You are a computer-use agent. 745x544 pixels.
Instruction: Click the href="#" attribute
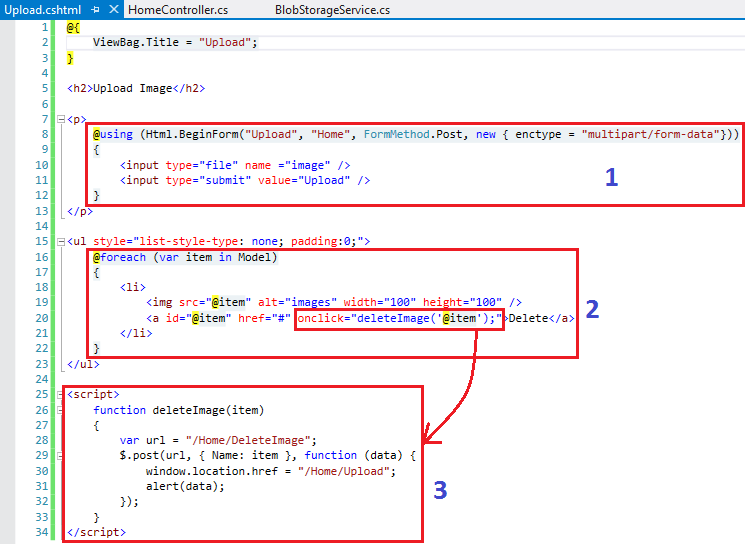pyautogui.click(x=264, y=318)
